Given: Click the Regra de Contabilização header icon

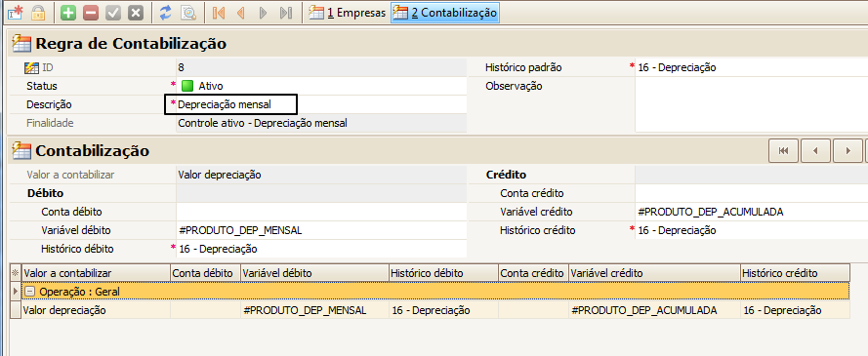Looking at the screenshot, I should click(x=22, y=44).
